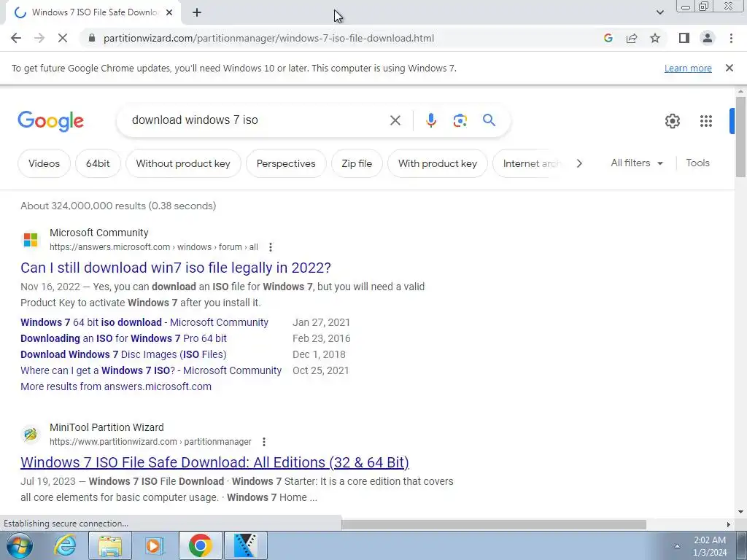Go back to the previous page
Image resolution: width=747 pixels, height=560 pixels.
16,38
